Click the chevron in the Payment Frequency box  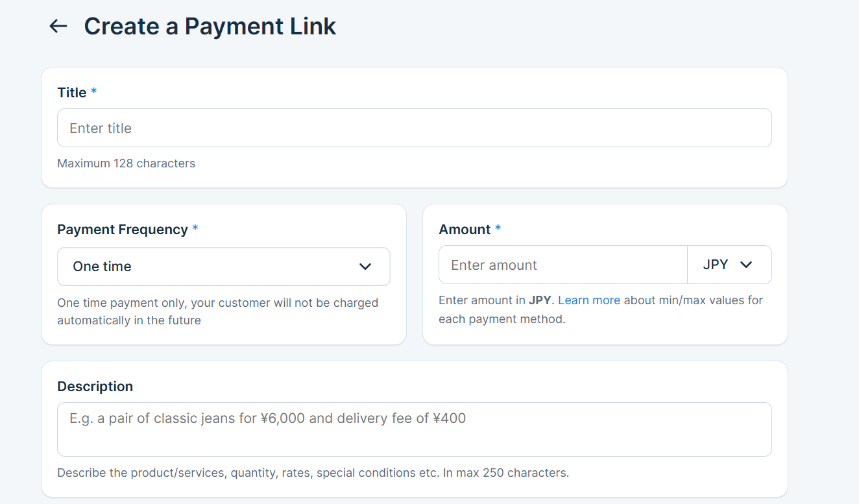(365, 267)
